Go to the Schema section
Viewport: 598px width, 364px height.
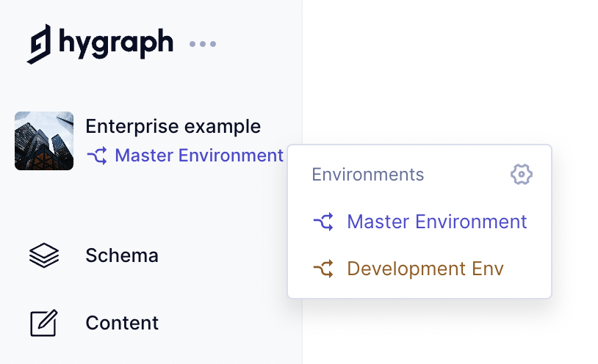[x=122, y=255]
